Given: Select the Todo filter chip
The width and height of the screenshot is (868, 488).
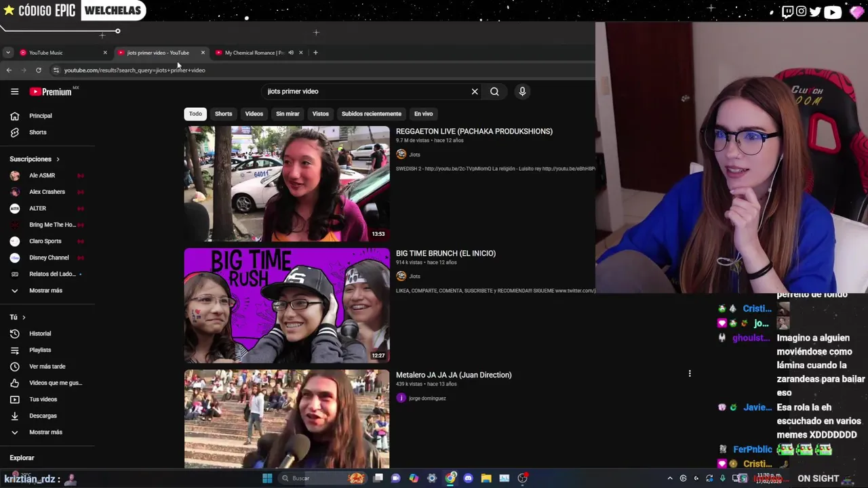Looking at the screenshot, I should point(195,114).
